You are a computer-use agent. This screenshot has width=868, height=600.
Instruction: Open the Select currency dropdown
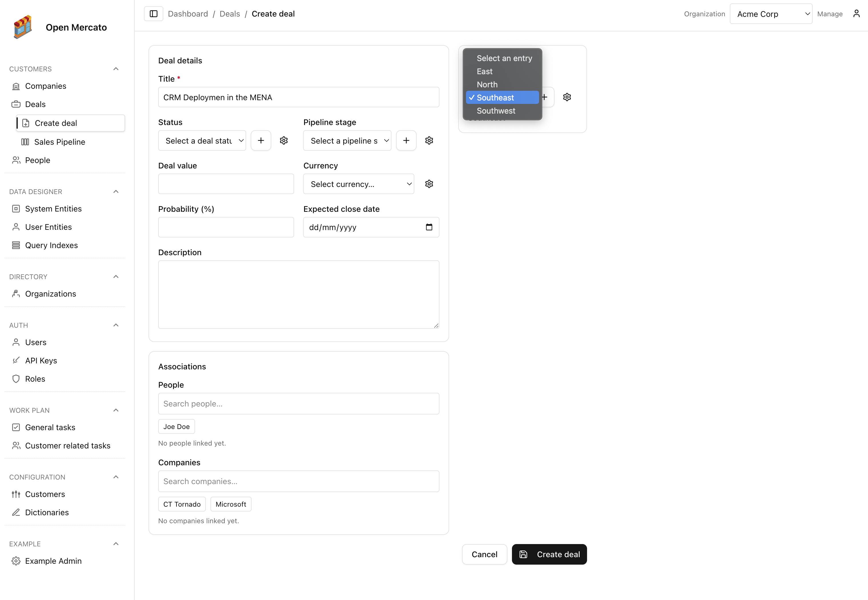[358, 184]
